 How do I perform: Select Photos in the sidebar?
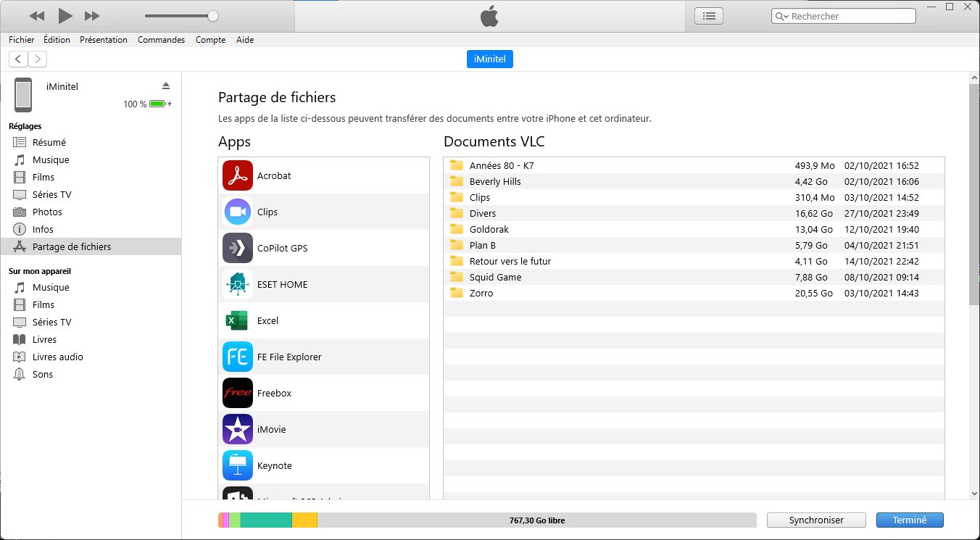(x=91, y=212)
